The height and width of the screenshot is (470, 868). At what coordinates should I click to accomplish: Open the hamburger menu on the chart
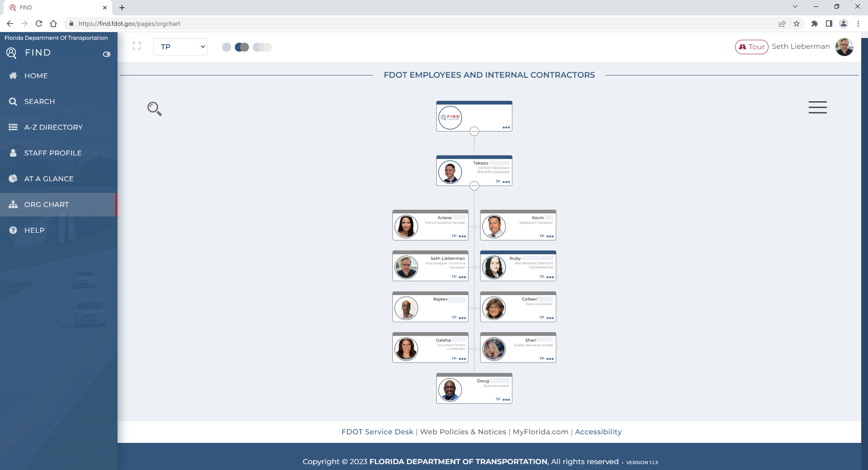[817, 108]
